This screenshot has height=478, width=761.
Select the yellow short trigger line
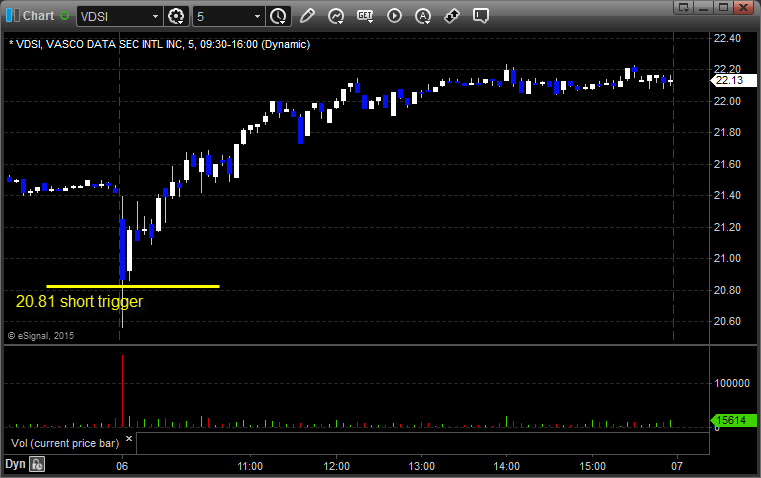(132, 286)
